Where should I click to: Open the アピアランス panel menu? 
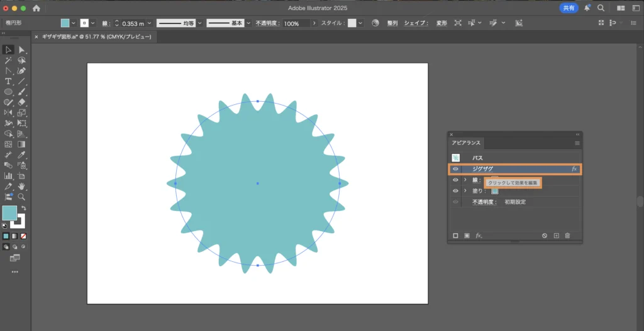point(577,143)
